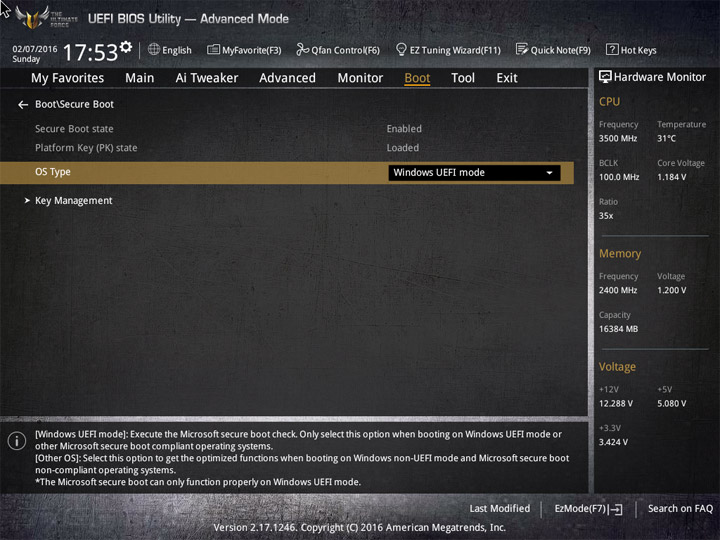Image resolution: width=720 pixels, height=540 pixels.
Task: Open the Main tab
Action: click(x=140, y=78)
